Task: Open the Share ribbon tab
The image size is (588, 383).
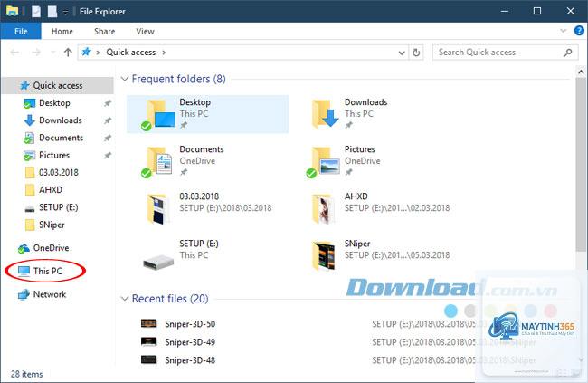Action: [x=104, y=31]
